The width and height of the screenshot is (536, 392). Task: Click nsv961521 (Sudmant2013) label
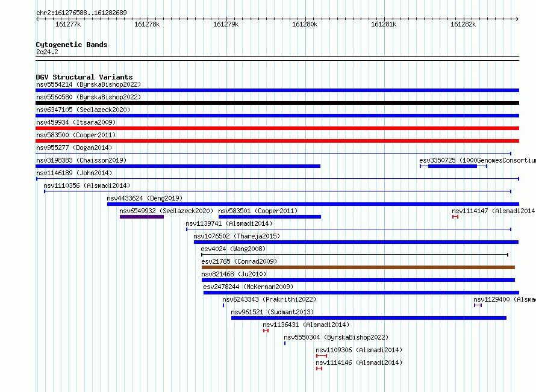pyautogui.click(x=272, y=312)
